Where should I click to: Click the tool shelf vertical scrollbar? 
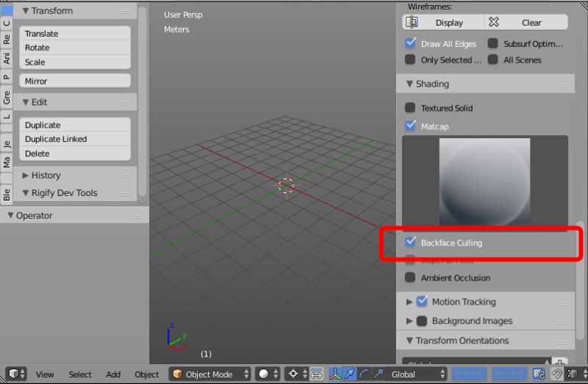tap(142, 101)
